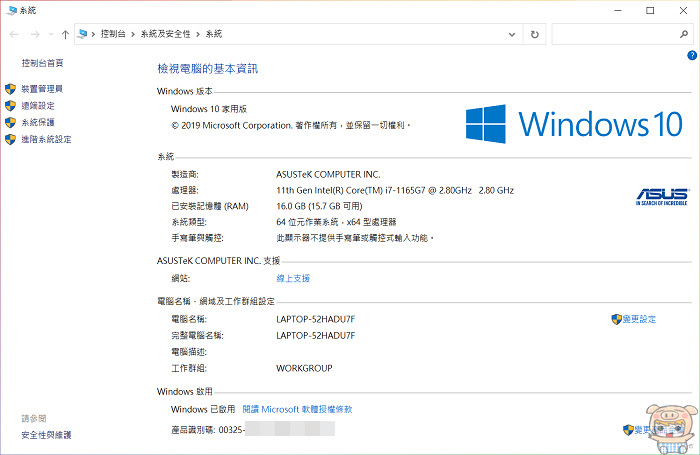Minimize the 系統 window

(618, 10)
